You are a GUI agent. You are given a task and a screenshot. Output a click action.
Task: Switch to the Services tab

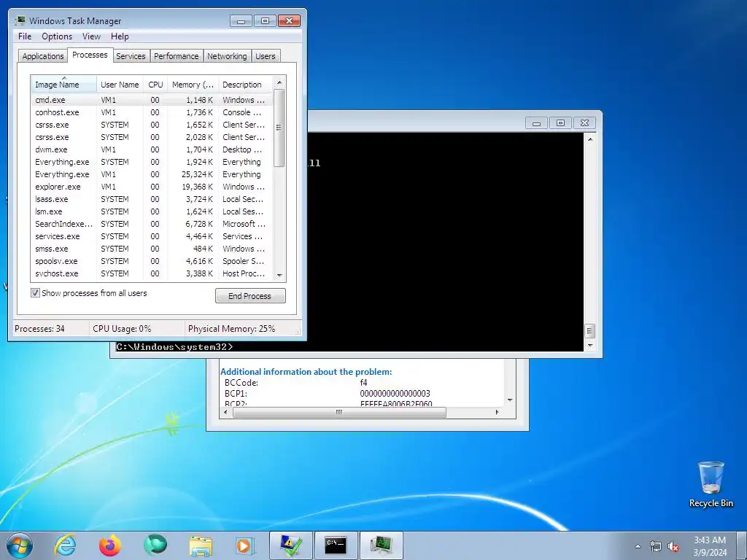(131, 55)
